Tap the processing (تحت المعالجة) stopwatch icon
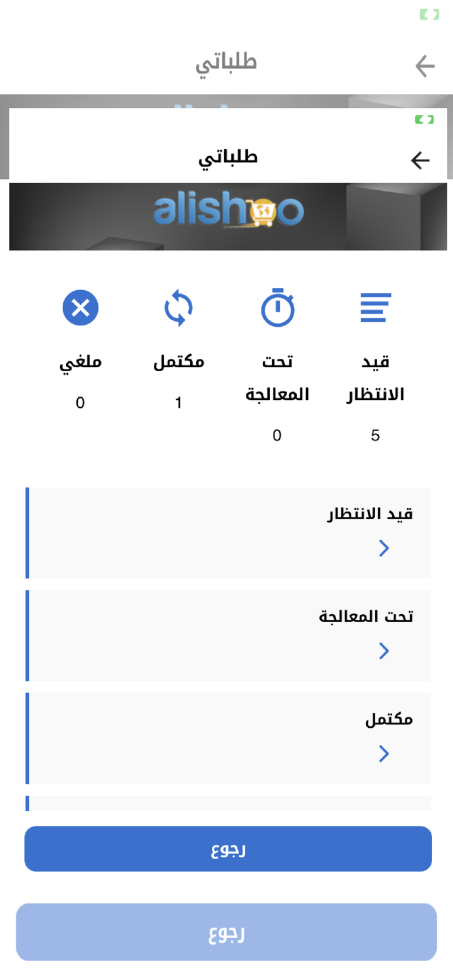The image size is (453, 980). pyautogui.click(x=276, y=307)
